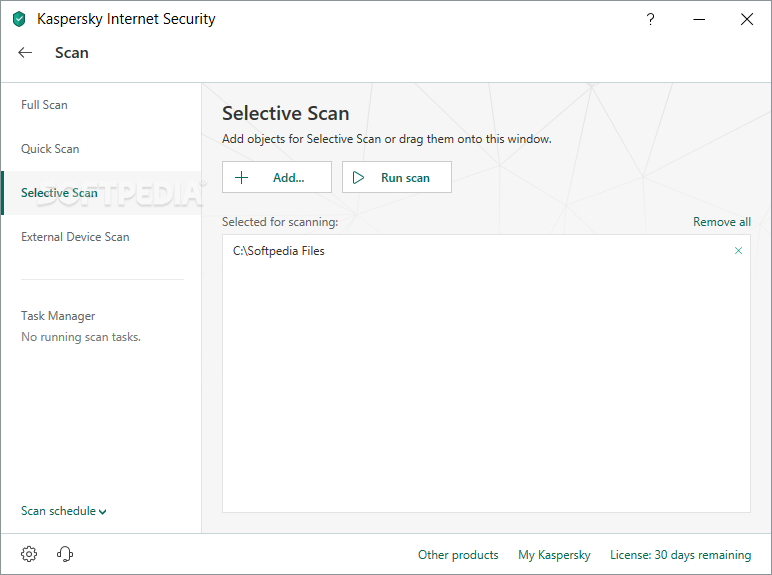Open support via the headset icon

[64, 554]
